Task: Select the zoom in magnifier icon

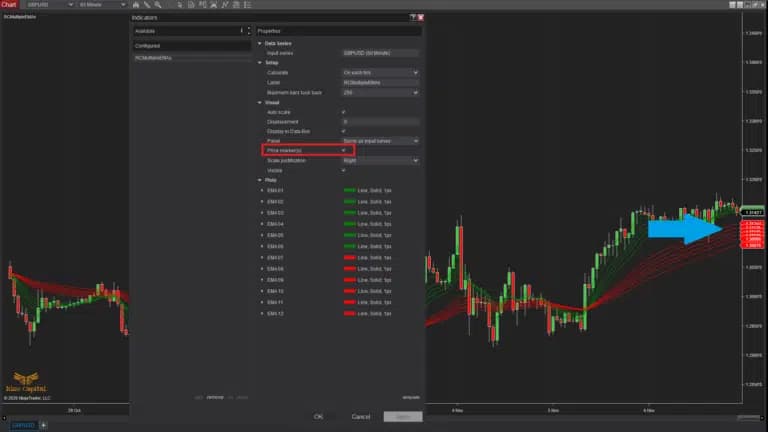Action: coord(157,5)
